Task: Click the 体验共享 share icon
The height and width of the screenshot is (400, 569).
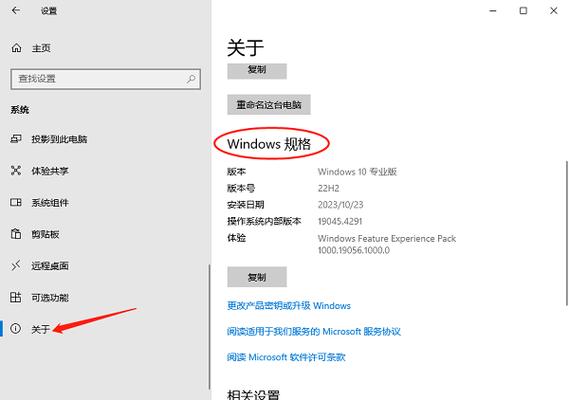Action: [x=16, y=170]
